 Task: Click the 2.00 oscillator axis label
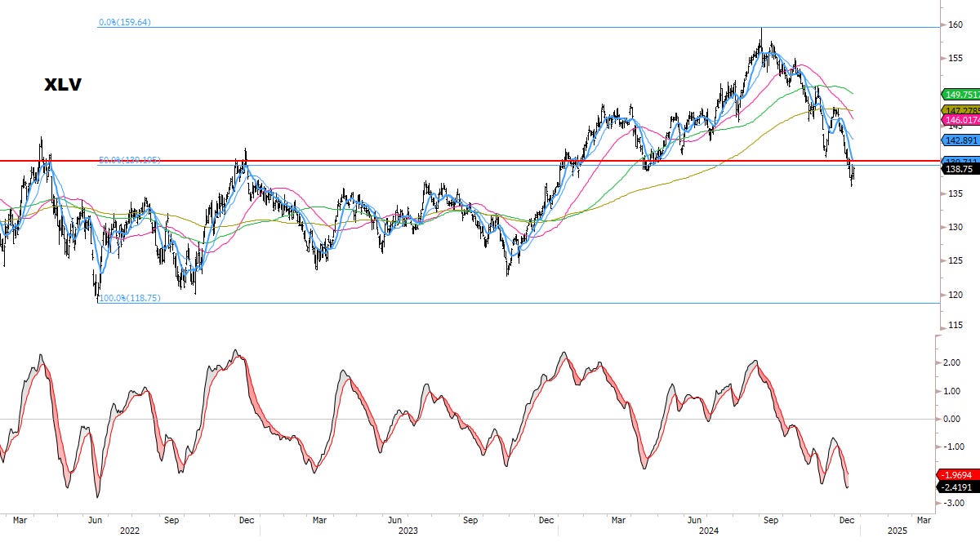951,363
